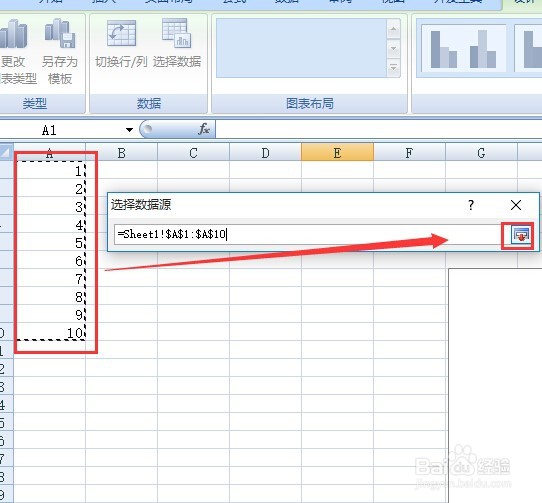Close the 选择数据源 dialog
Image resolution: width=542 pixels, height=503 pixels.
click(516, 205)
